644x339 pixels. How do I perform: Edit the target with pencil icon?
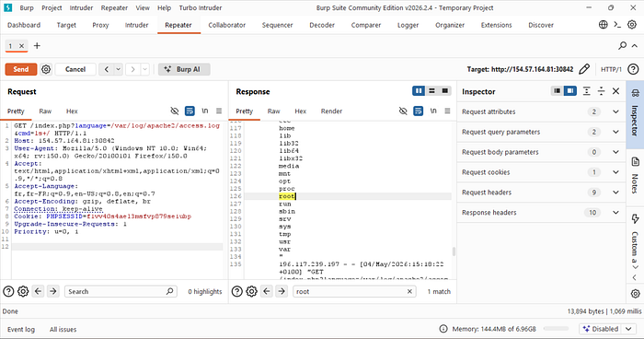[584, 69]
